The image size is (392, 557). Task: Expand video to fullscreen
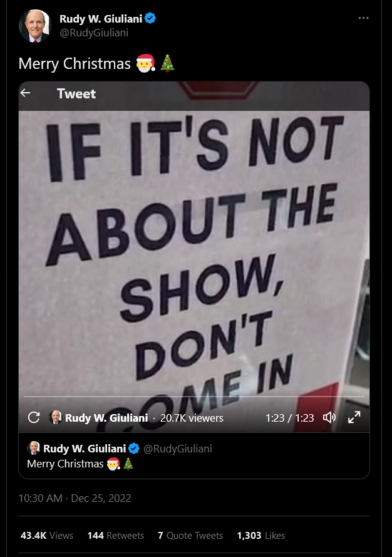354,417
